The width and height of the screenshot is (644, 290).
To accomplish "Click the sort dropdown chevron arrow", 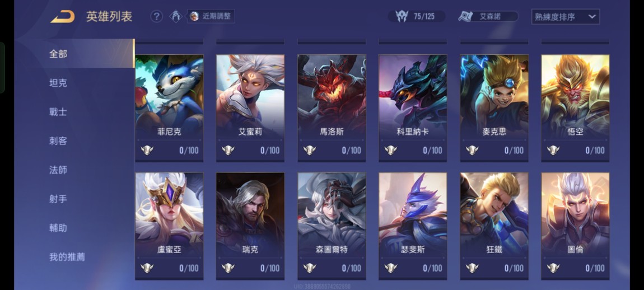I will pyautogui.click(x=592, y=17).
